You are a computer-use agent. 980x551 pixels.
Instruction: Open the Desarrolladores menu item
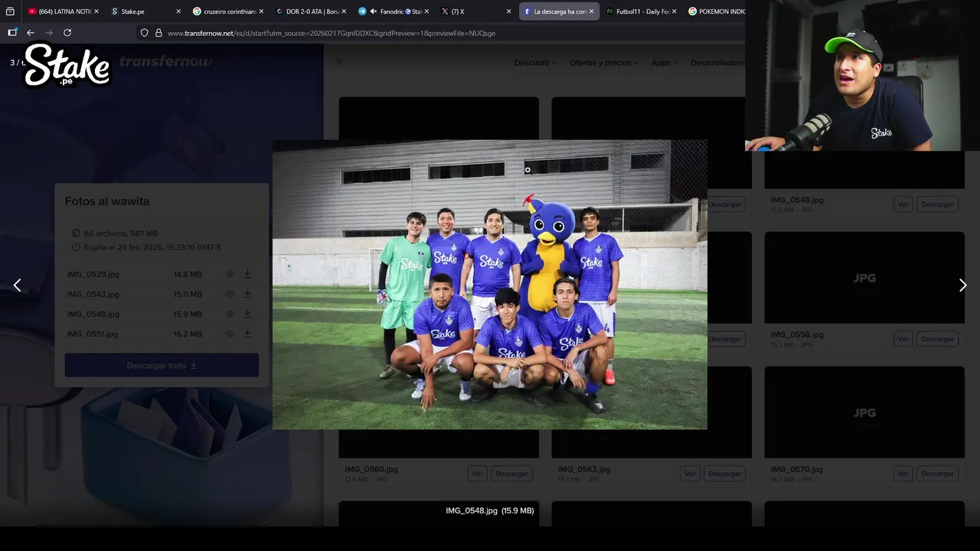(717, 63)
